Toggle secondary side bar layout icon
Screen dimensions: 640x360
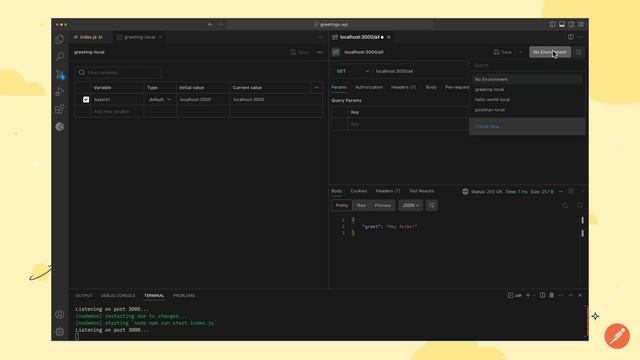click(571, 24)
